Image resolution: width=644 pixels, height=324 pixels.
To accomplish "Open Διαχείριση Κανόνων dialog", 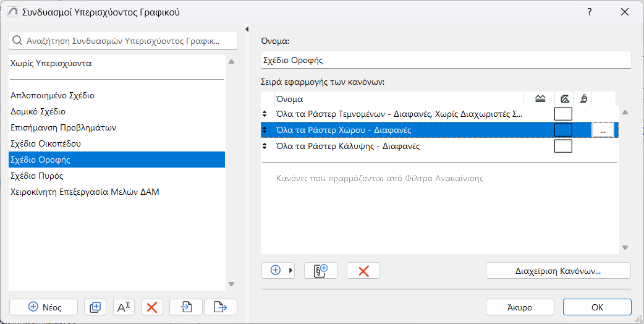I will click(x=558, y=271).
